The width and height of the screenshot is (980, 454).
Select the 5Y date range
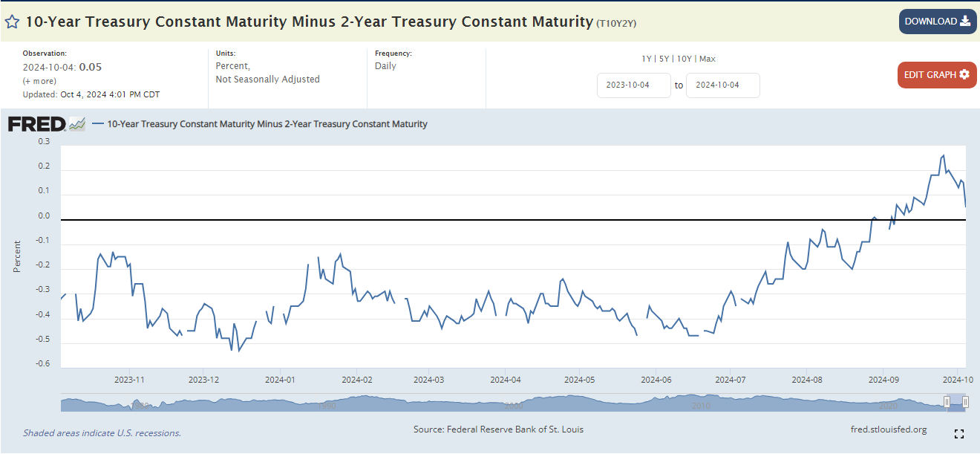664,59
